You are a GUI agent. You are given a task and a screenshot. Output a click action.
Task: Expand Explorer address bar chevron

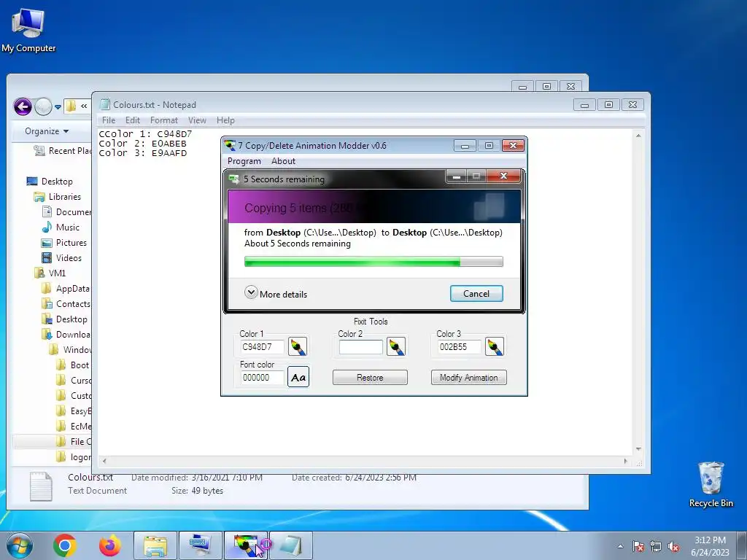tap(84, 106)
